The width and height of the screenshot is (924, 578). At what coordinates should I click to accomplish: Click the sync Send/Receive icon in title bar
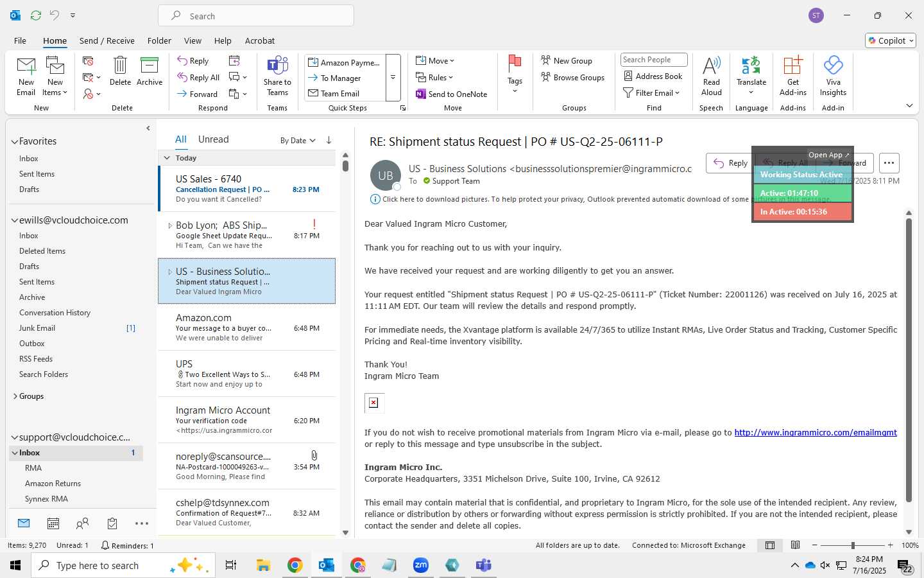36,15
